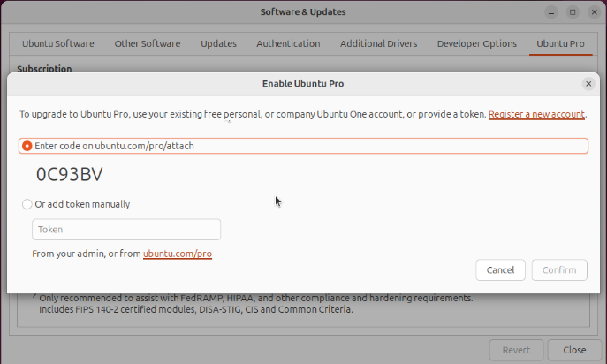Click 'Only recommended to assist with FedRAMP' text
Viewport: 607px width, 364px height.
(x=132, y=298)
